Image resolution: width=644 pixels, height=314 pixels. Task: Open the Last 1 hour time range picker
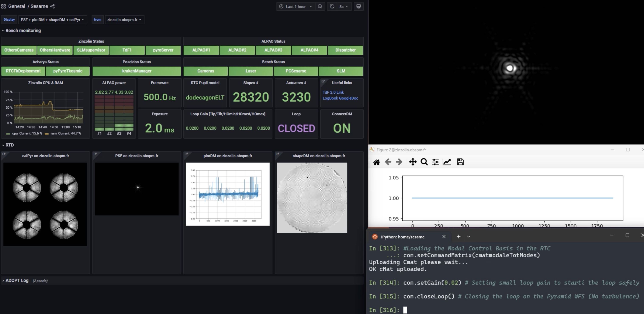point(295,7)
